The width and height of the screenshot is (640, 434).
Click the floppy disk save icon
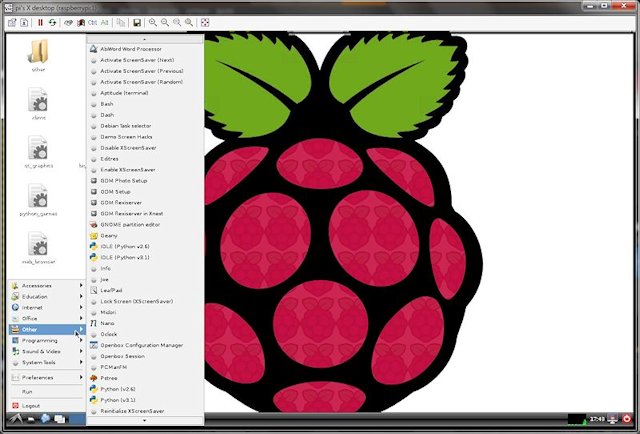(x=137, y=23)
